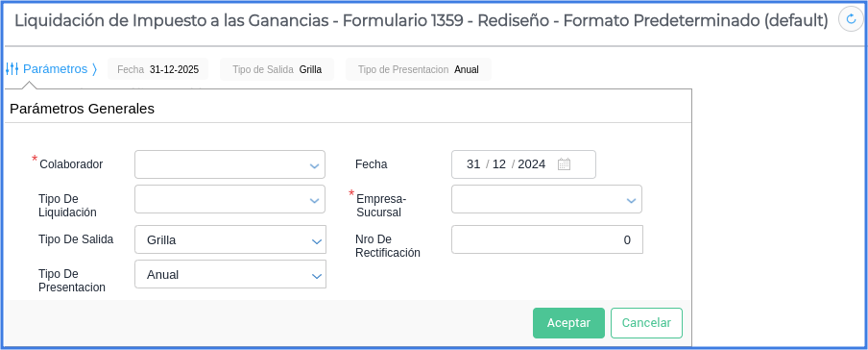
Task: Click the chevron arrow beside Parámetros
Action: click(94, 69)
